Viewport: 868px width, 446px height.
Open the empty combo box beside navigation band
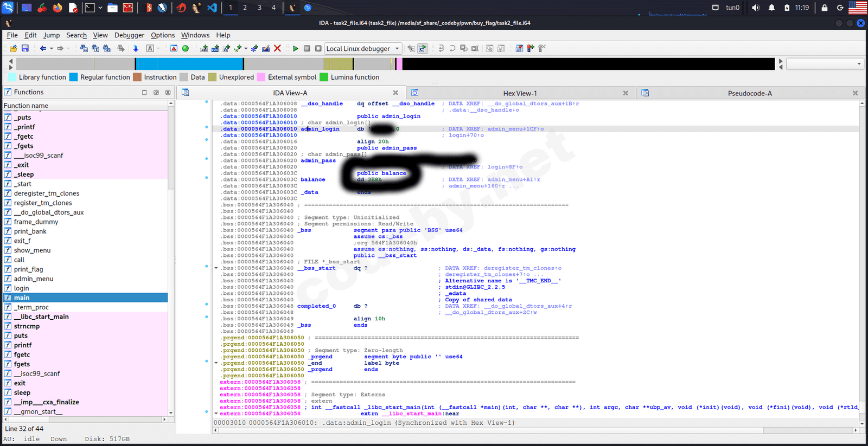(825, 64)
